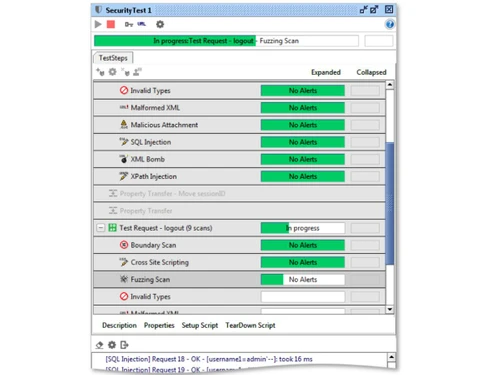This screenshot has width=500, height=375.
Task: Click the Fuzzing Scan bug icon
Action: (x=124, y=279)
